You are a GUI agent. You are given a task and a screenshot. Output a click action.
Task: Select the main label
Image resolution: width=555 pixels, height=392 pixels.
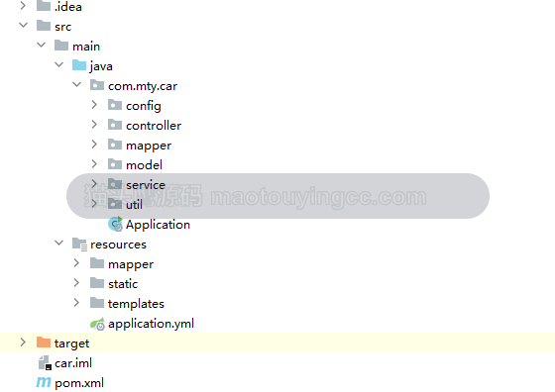pyautogui.click(x=86, y=47)
